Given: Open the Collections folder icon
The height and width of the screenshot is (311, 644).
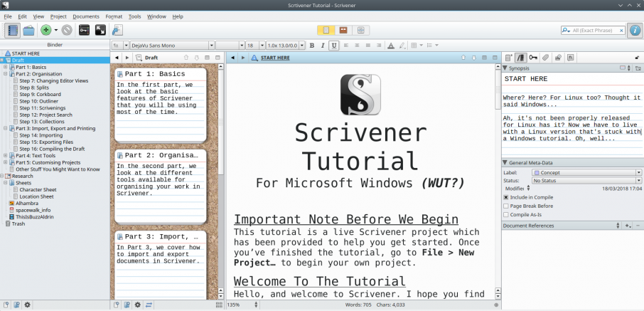Looking at the screenshot, I should coord(28,30).
